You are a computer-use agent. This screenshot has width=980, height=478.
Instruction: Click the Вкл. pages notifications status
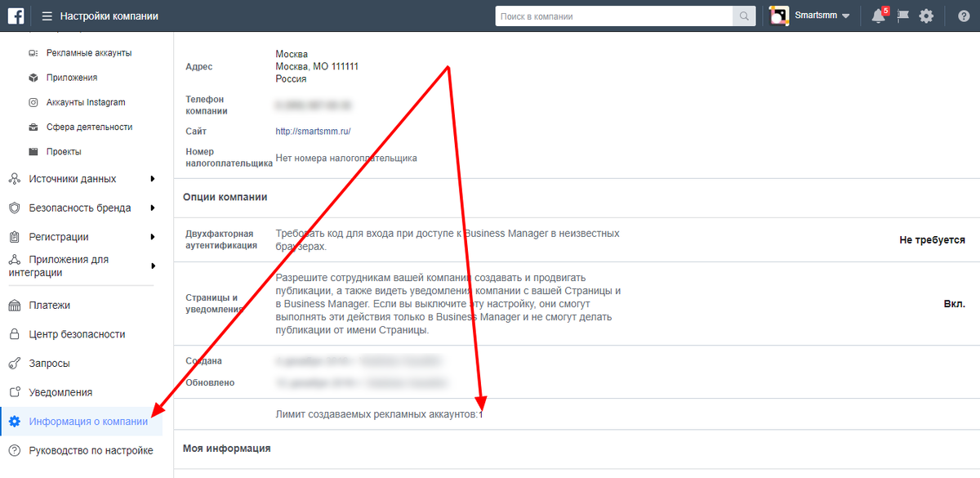click(955, 303)
